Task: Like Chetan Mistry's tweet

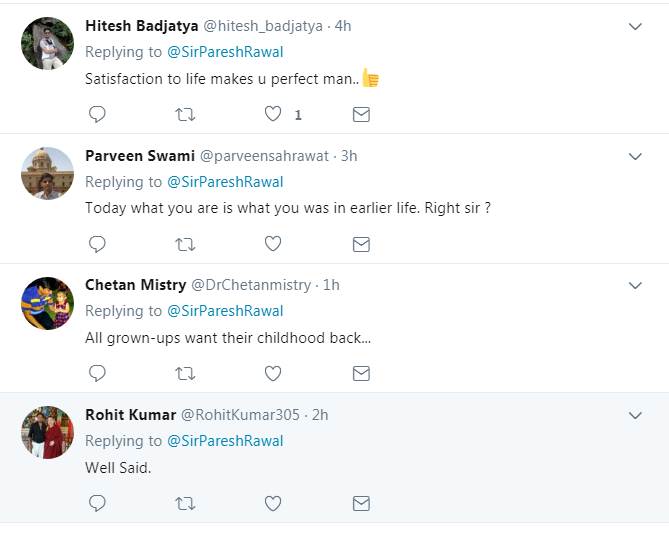Action: click(273, 373)
